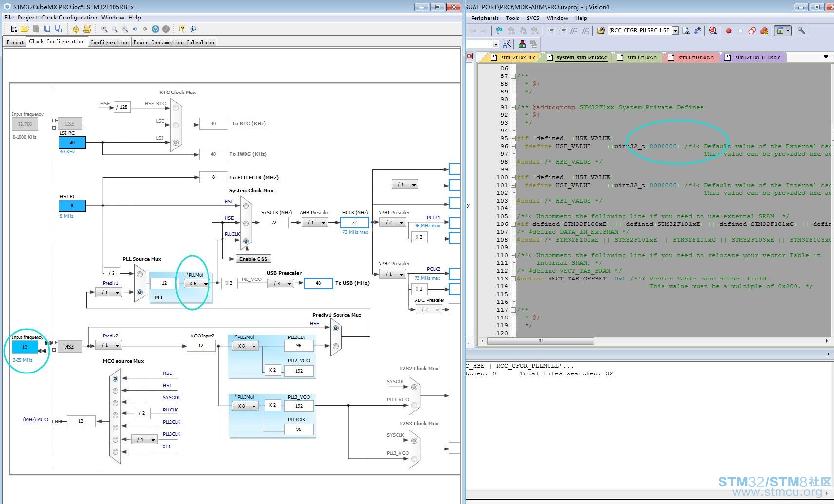Image resolution: width=834 pixels, height=504 pixels.
Task: Open the Manage Components colored blocks icon
Action: (522, 44)
